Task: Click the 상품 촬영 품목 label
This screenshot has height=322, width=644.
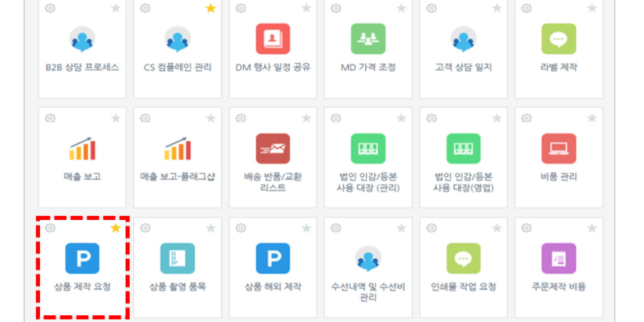Action: (x=177, y=287)
